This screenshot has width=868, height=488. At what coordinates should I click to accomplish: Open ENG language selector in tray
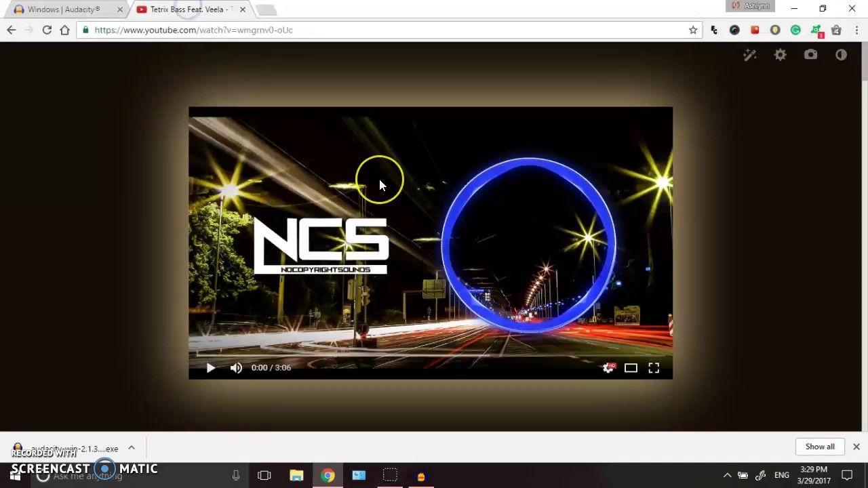782,476
